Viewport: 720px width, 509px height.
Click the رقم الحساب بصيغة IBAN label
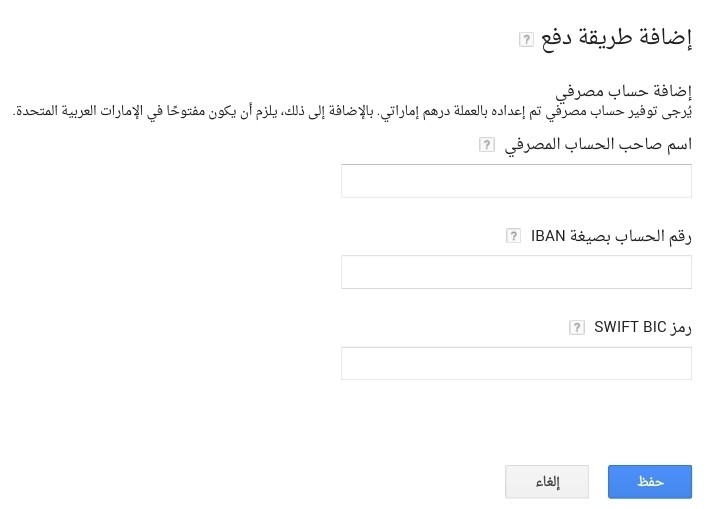[x=610, y=236]
